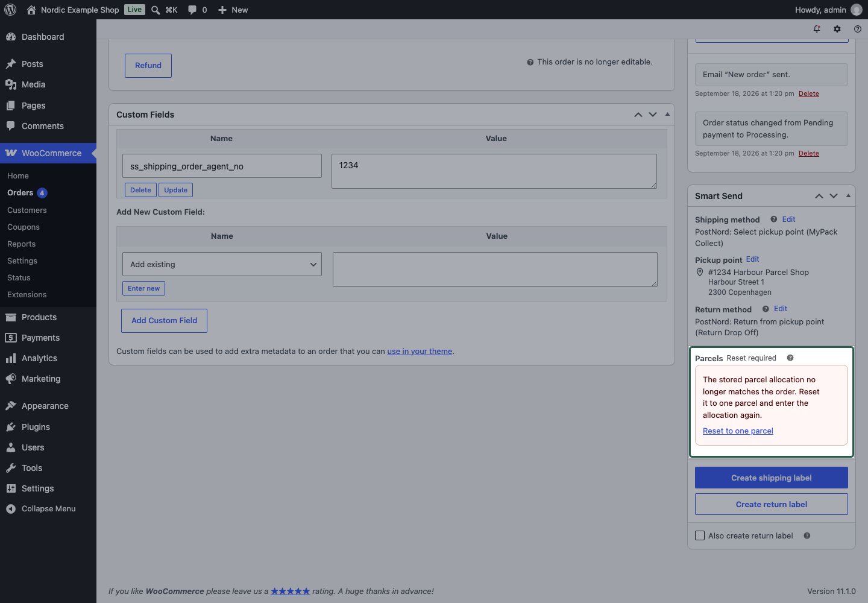Screen dimensions: 868x603
Task: Click Add Custom Field button
Action: click(x=164, y=321)
